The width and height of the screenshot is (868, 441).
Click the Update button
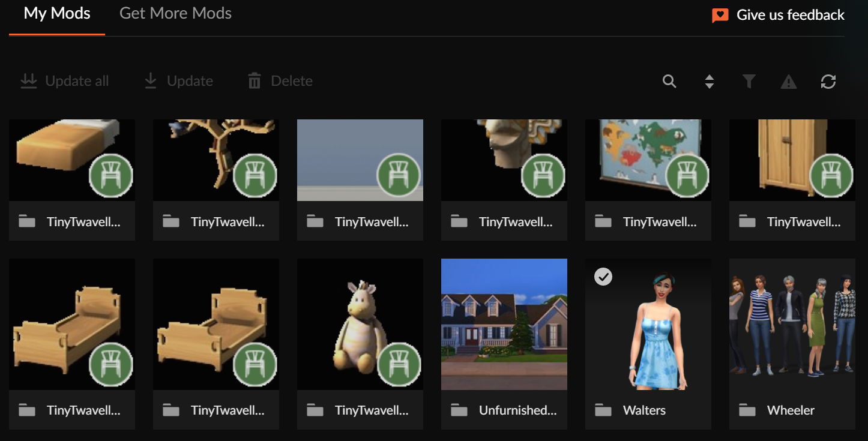[179, 81]
